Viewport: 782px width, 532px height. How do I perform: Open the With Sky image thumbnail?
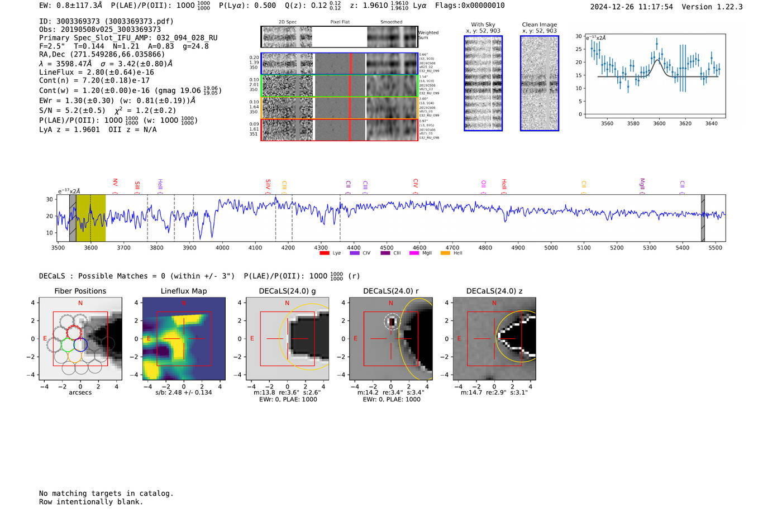coord(483,83)
